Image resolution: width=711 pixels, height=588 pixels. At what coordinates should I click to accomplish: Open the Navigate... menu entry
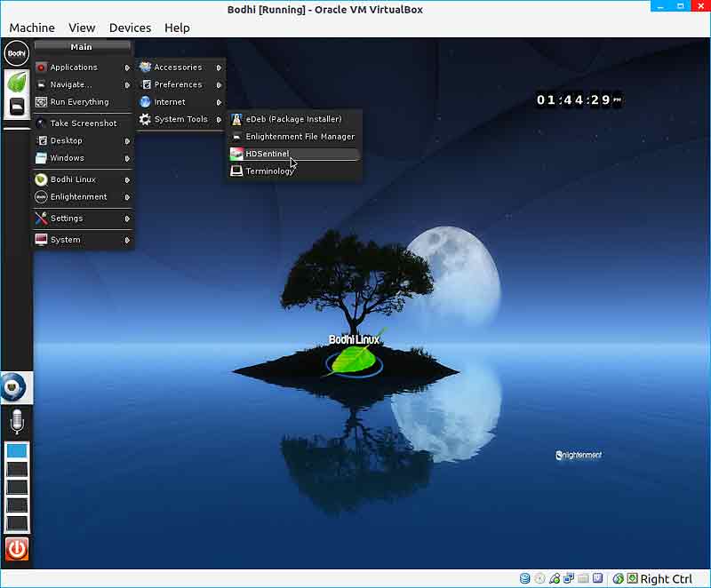tap(83, 84)
